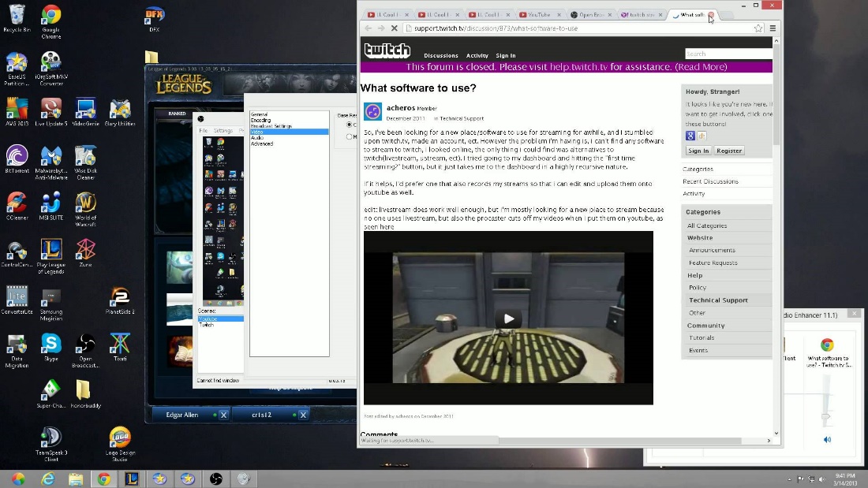Switch to League of Legends via taskbar icon

click(132, 479)
